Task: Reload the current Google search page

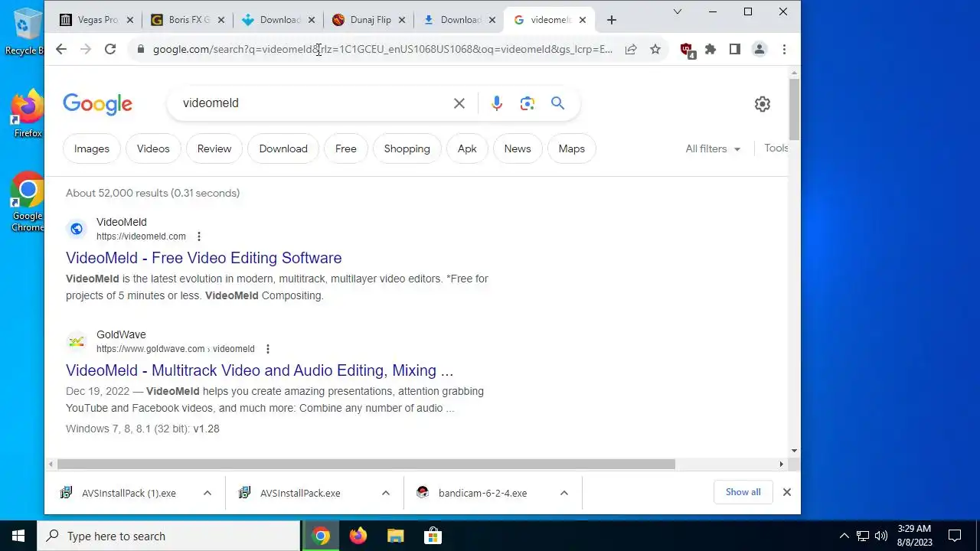Action: coord(110,49)
